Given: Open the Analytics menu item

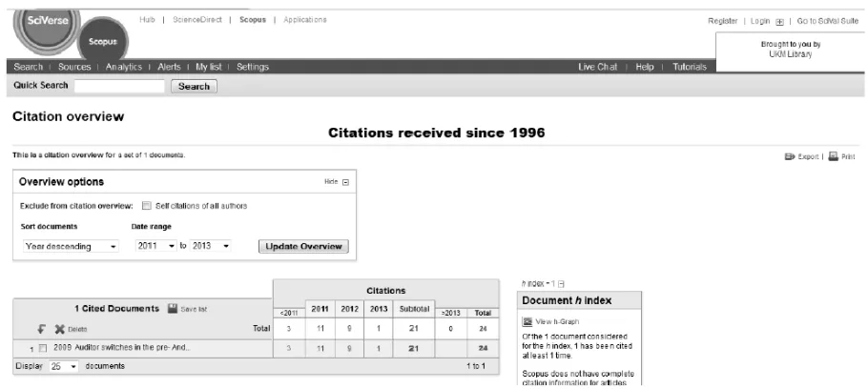Looking at the screenshot, I should (124, 67).
